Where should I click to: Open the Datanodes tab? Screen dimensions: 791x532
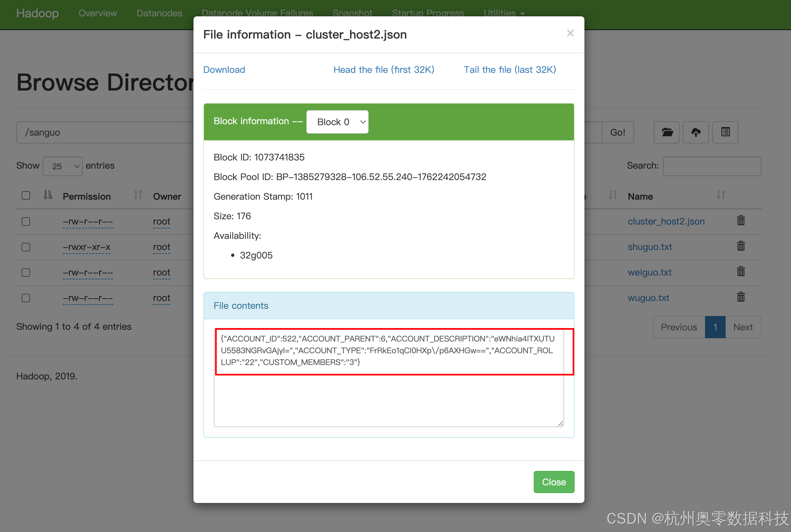pyautogui.click(x=159, y=13)
